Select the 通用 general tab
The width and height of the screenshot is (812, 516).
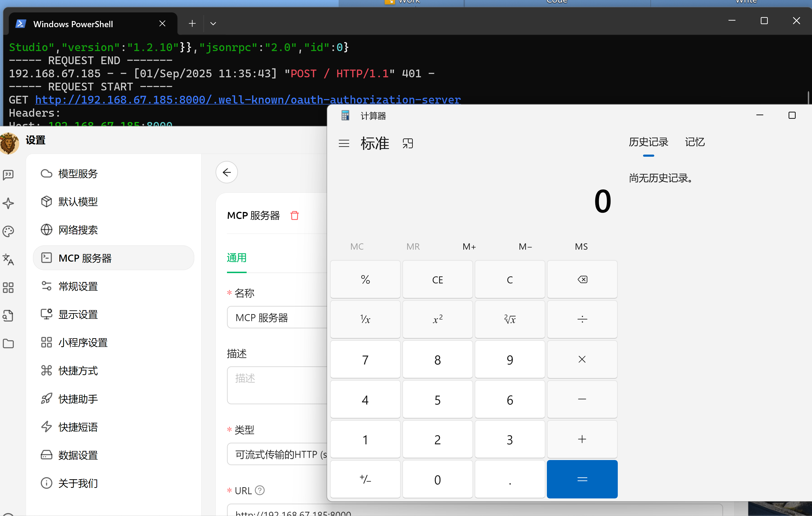236,258
